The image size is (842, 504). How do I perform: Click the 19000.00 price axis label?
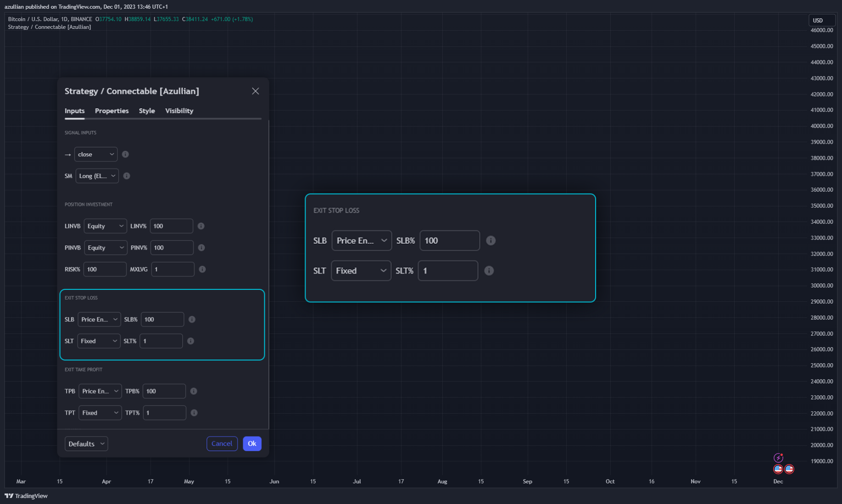pos(822,461)
